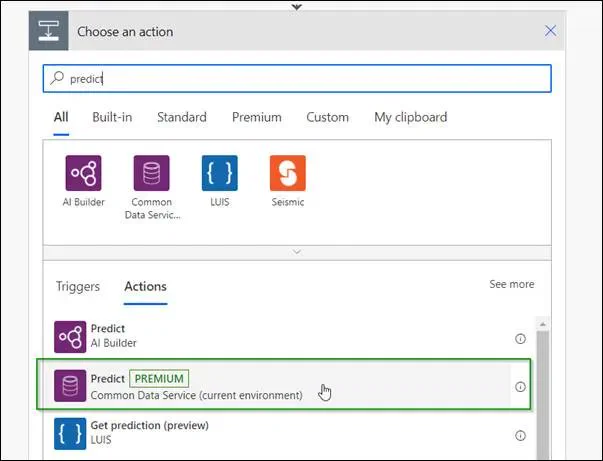Image resolution: width=603 pixels, height=461 pixels.
Task: Open the My clipboard tab
Action: click(411, 117)
